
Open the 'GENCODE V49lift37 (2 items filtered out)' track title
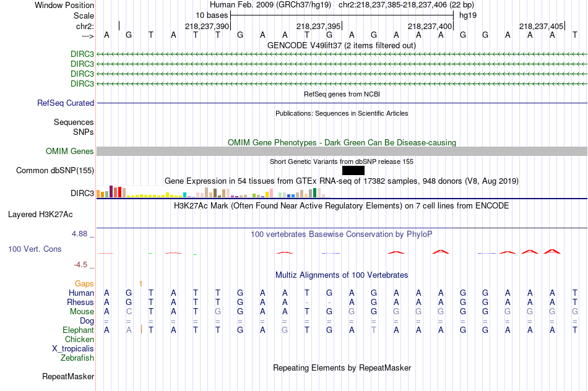(x=341, y=45)
